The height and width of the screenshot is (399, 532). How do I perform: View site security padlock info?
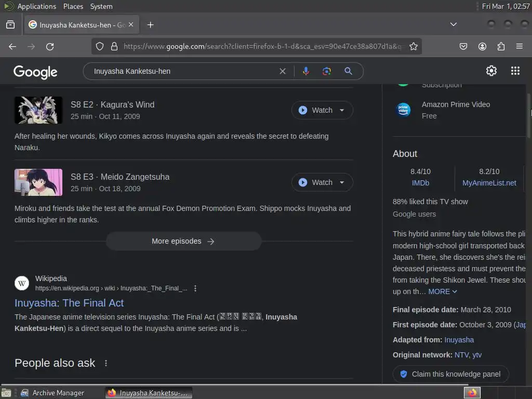coord(114,46)
